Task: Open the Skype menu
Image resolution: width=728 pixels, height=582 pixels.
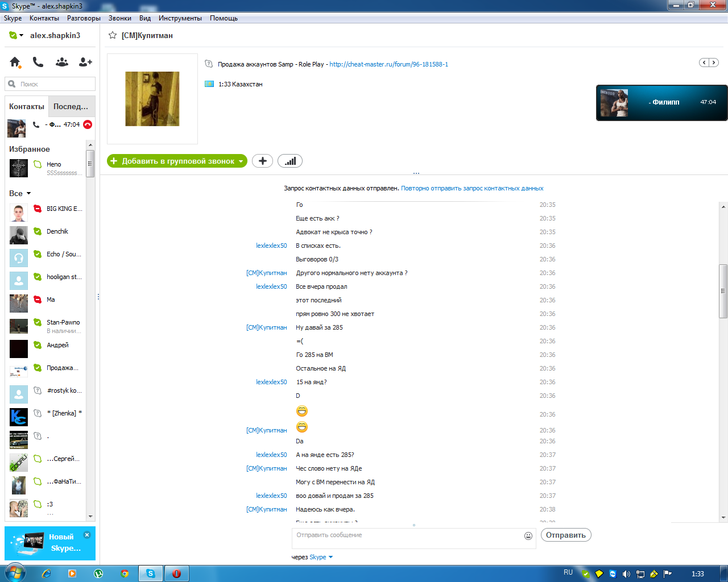Action: click(x=13, y=18)
